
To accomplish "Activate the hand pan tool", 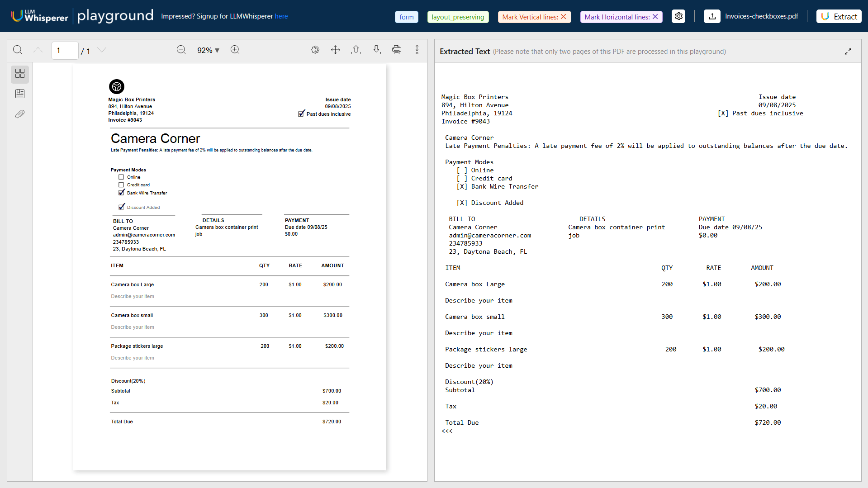I will (335, 50).
